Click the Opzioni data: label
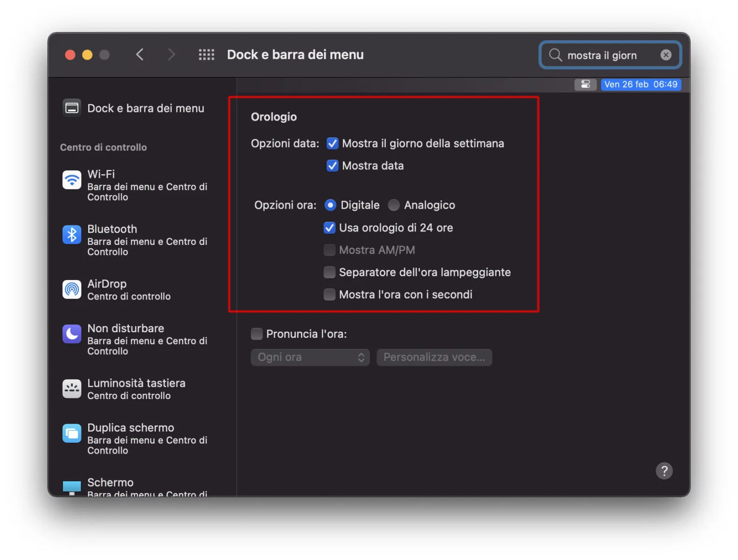The image size is (738, 560). coord(285,143)
